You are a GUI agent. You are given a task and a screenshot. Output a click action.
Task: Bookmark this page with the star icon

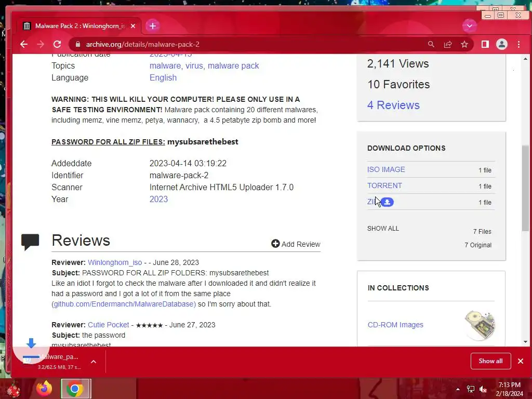[x=464, y=45]
